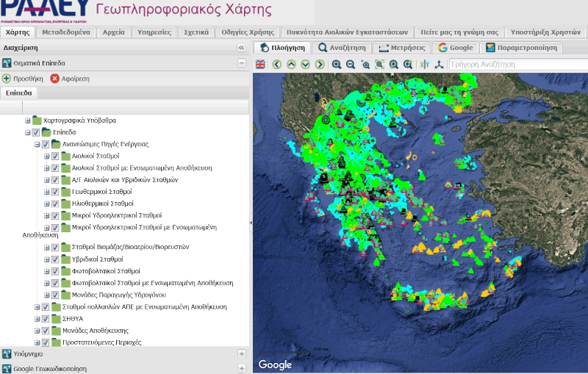This screenshot has height=374, width=588.
Task: Click the British flag language icon
Action: click(x=261, y=65)
